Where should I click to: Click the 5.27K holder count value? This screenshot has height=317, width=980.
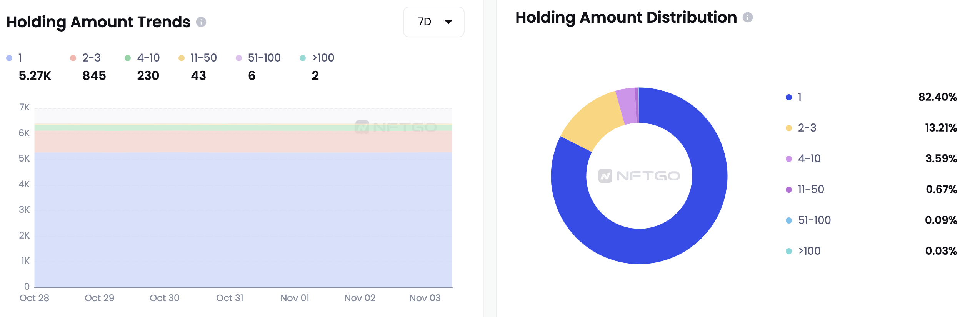click(x=35, y=76)
